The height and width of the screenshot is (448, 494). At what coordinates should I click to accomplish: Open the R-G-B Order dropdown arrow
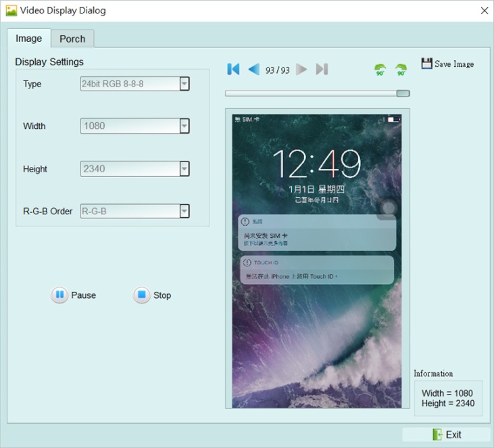pos(184,211)
